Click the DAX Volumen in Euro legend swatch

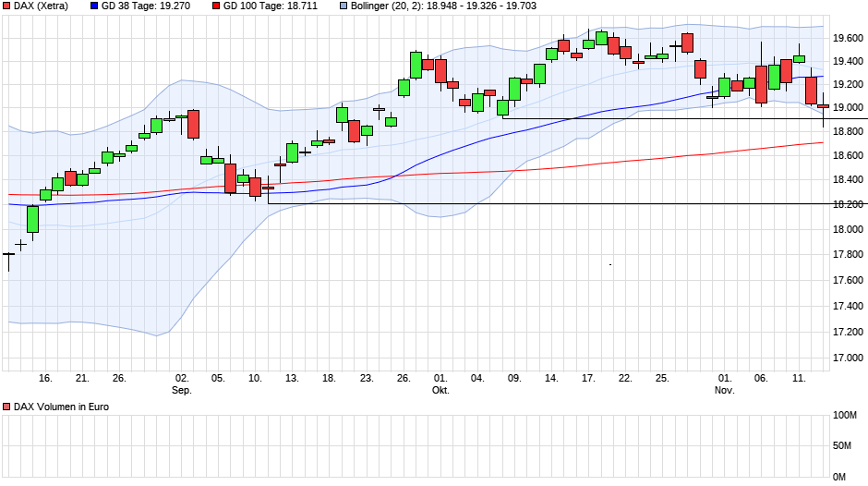[6, 407]
